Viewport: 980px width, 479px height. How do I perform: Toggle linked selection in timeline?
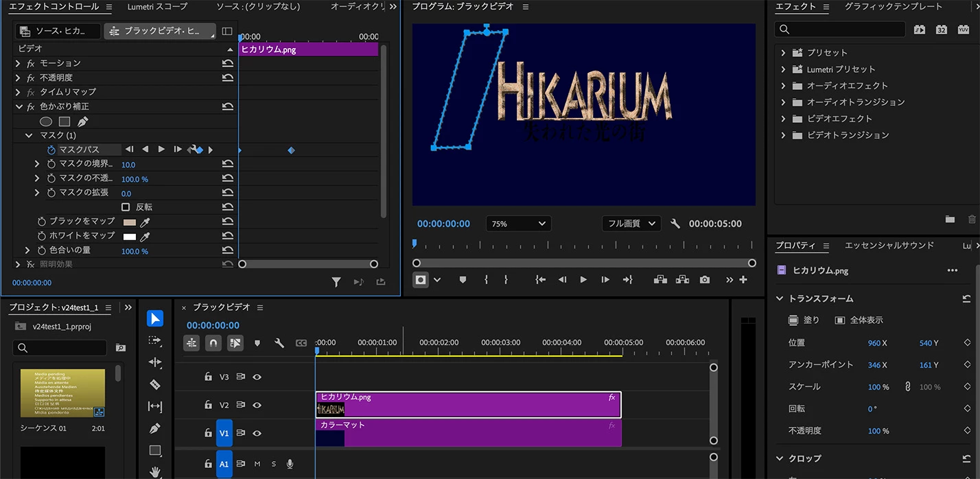pos(235,342)
